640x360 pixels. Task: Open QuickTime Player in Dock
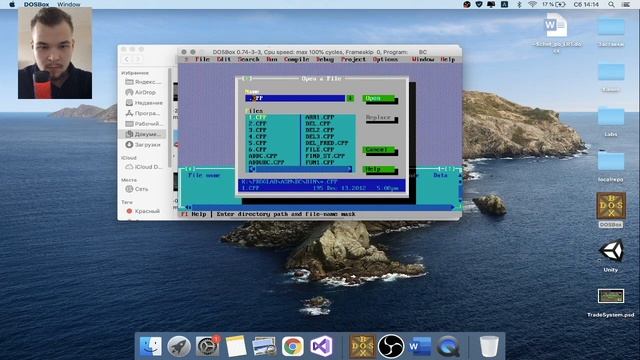point(448,347)
